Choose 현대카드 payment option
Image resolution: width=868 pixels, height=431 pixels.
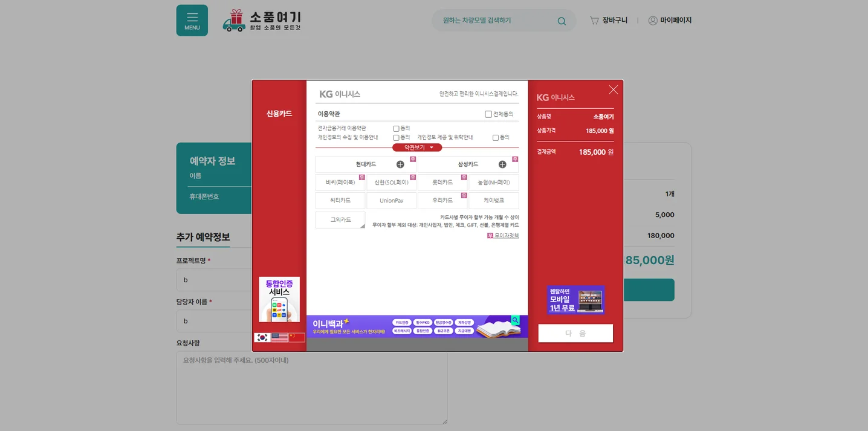tap(366, 164)
